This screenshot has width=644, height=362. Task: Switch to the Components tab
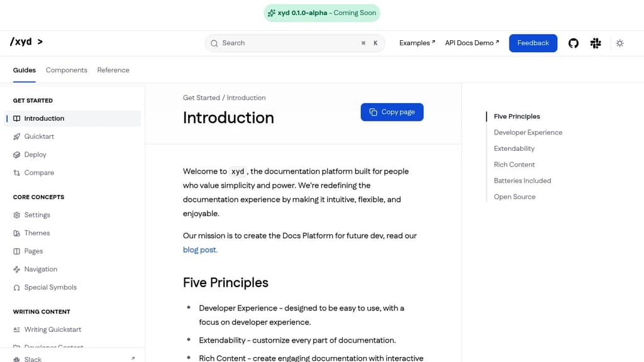click(66, 70)
